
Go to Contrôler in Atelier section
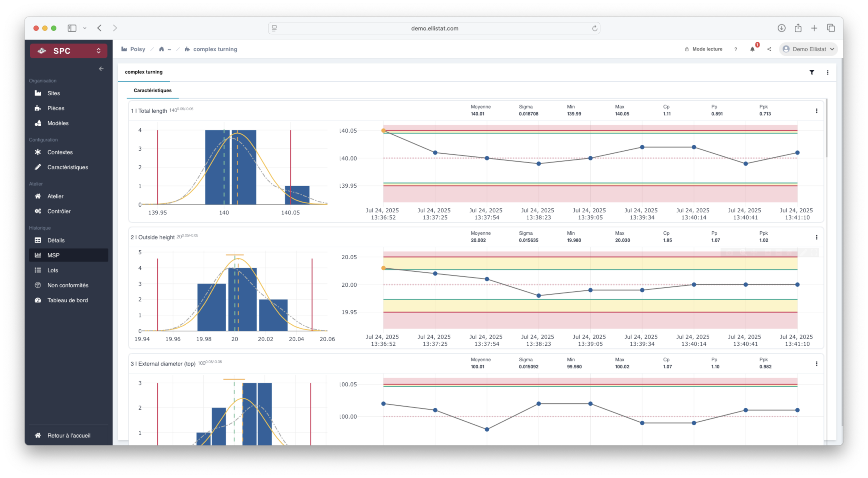59,211
